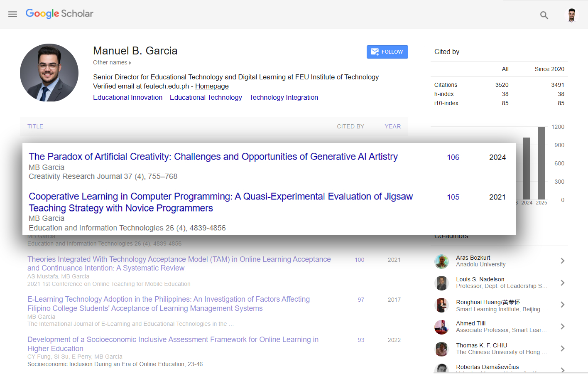Click citation count 106 for the Paradox article
This screenshot has width=588, height=374.
pyautogui.click(x=453, y=157)
